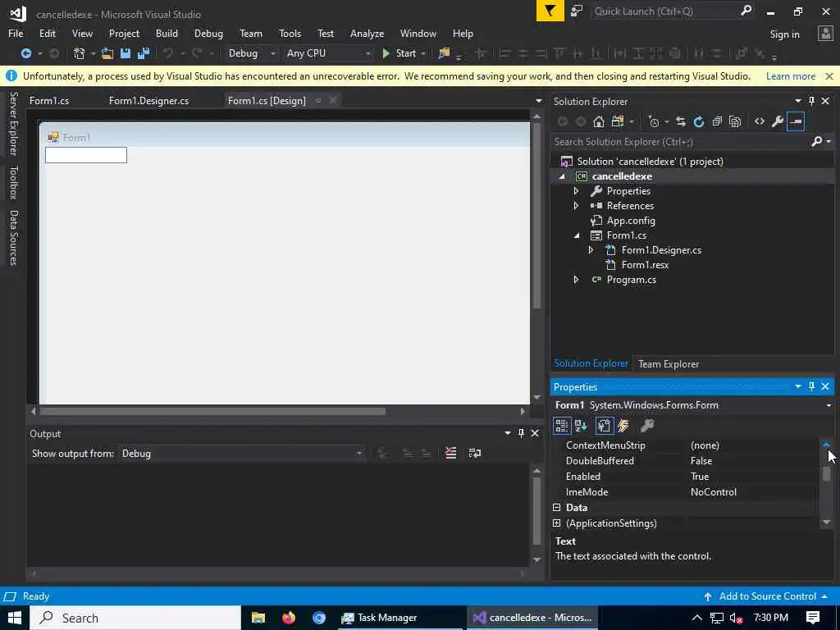Open Firefox from the taskbar
Screen dimensions: 840x630
[x=288, y=618]
